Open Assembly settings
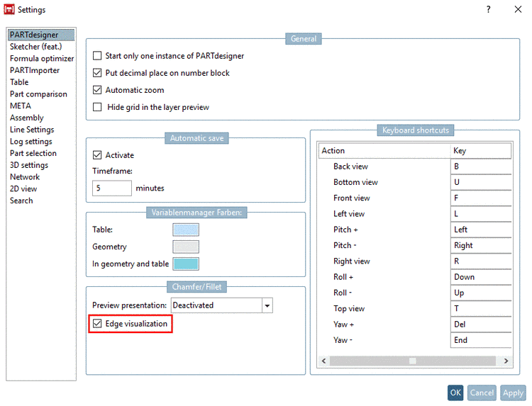The image size is (532, 406). point(41,118)
